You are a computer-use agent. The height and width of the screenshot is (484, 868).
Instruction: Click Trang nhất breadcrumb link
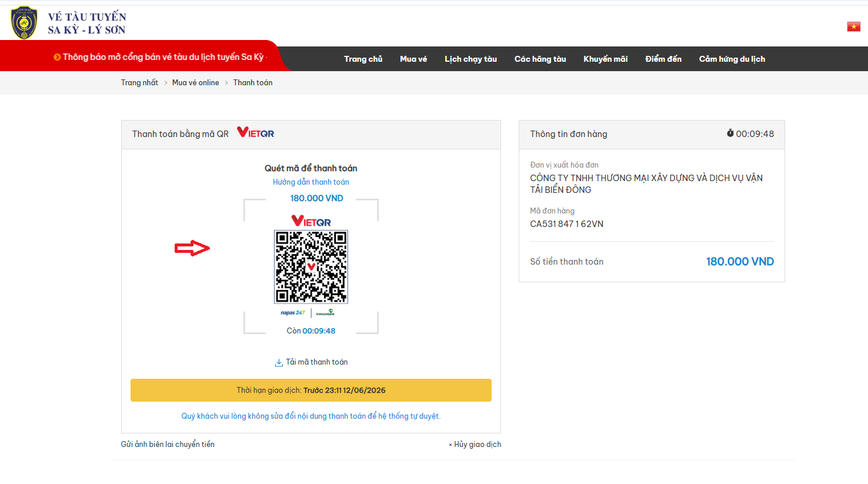[139, 82]
